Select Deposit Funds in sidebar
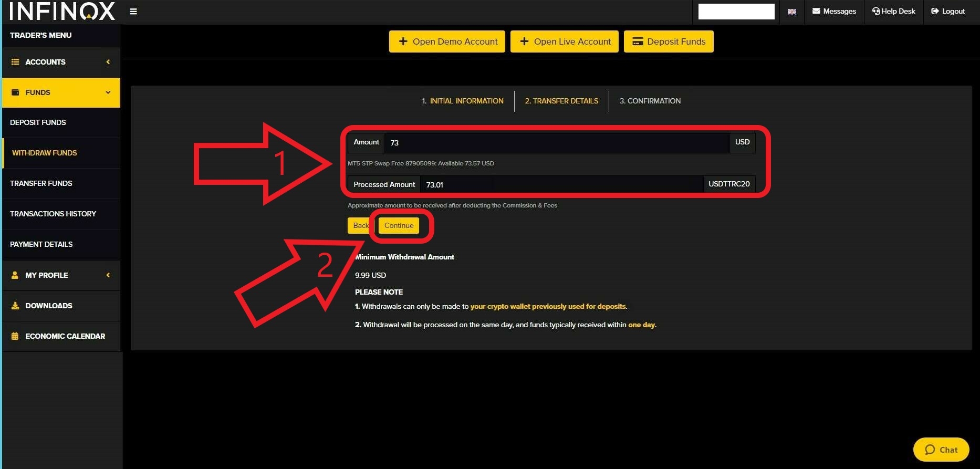 click(61, 122)
